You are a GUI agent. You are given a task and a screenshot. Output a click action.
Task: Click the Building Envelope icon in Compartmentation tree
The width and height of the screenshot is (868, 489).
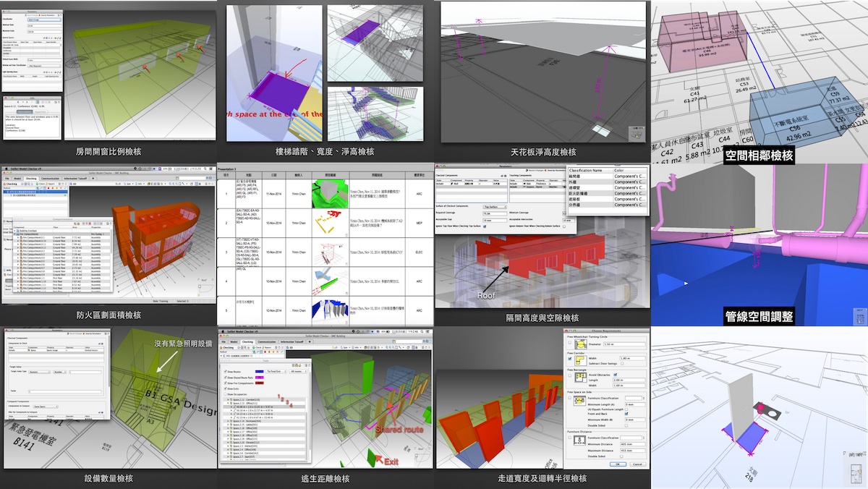click(x=17, y=229)
